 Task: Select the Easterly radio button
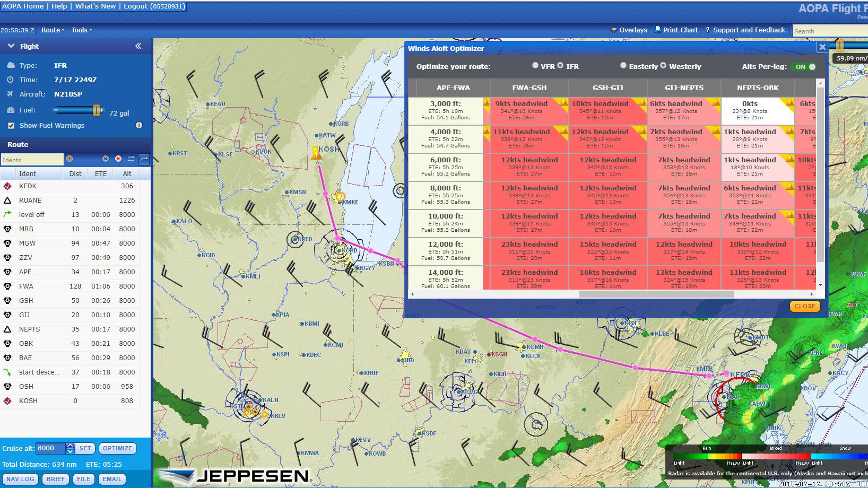click(623, 65)
